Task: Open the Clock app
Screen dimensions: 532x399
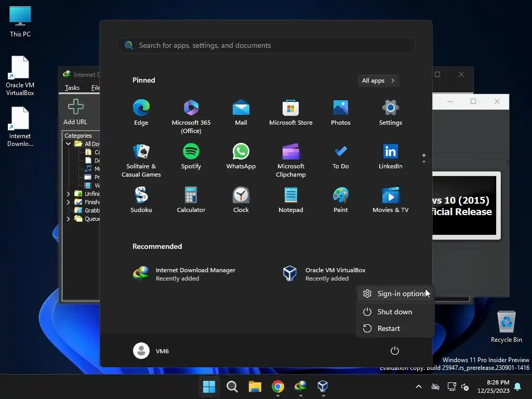Action: [241, 200]
